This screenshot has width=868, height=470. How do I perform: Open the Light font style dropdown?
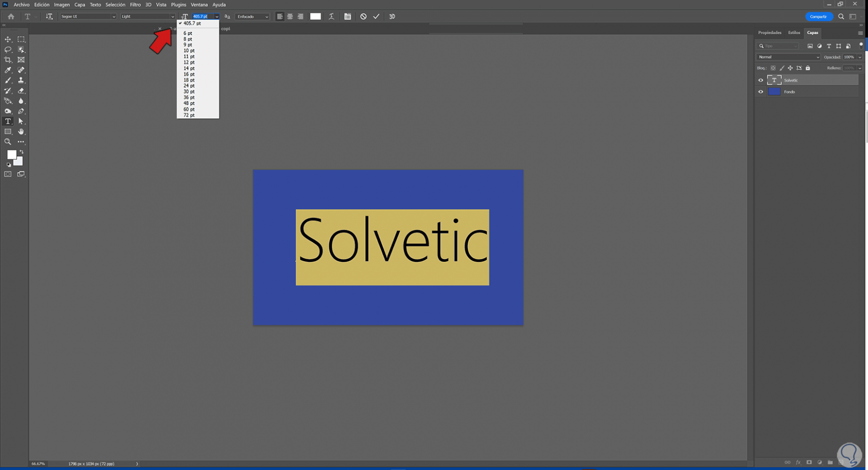pos(148,16)
